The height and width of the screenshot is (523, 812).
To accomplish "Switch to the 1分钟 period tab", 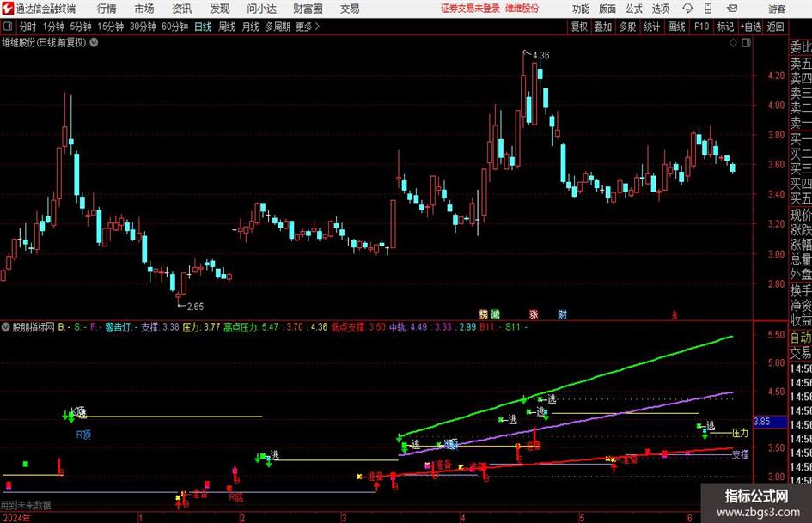I will tap(53, 27).
